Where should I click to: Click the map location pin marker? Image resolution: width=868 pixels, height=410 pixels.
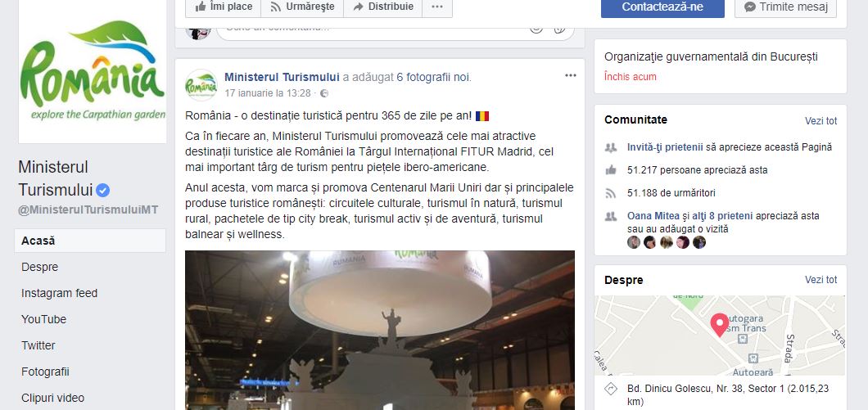tap(720, 326)
